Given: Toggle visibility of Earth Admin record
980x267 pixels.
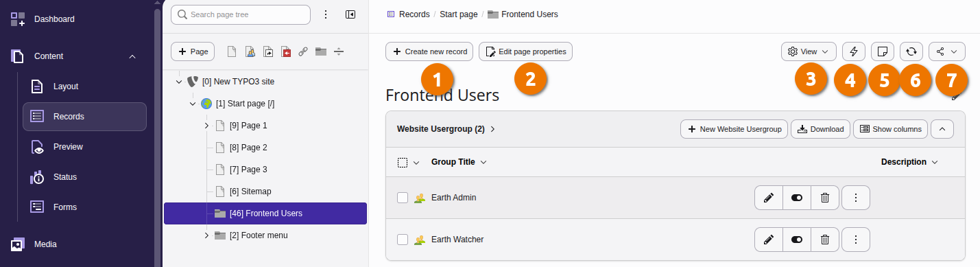Looking at the screenshot, I should pos(797,198).
